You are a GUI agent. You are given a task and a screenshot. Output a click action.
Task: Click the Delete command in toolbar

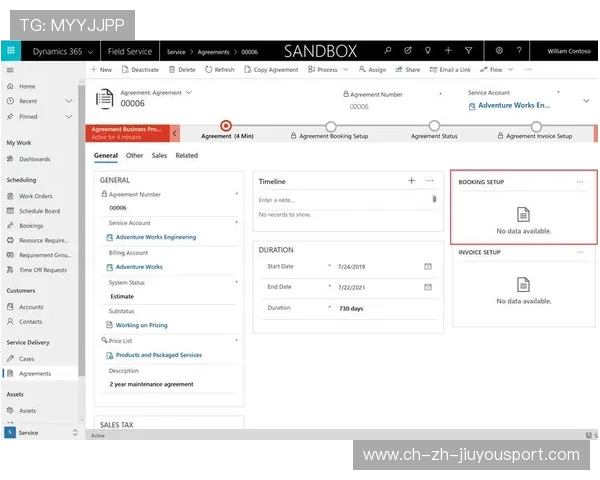coord(182,70)
